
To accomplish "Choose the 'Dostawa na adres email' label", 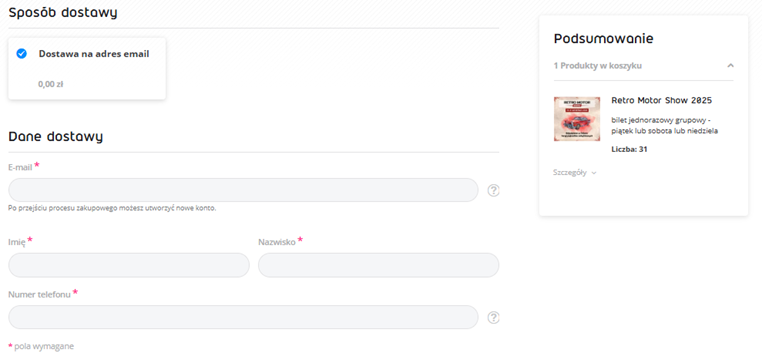I will point(94,54).
